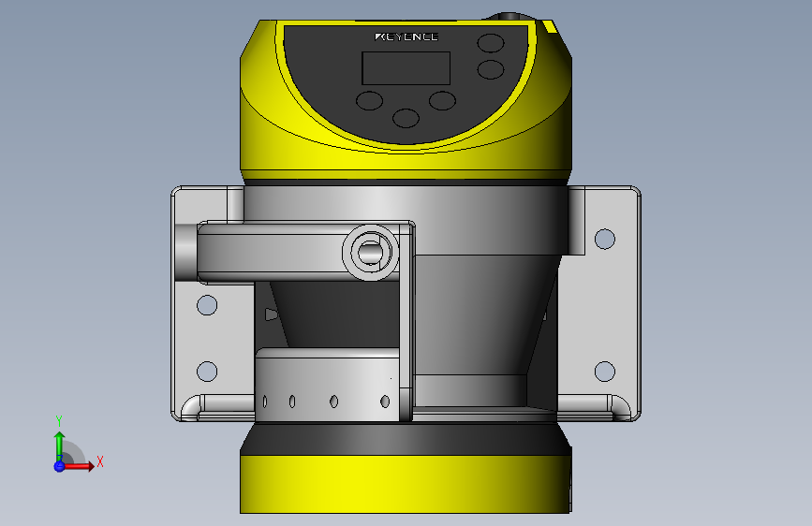Image resolution: width=812 pixels, height=526 pixels.
Task: Select the small slotted cylinder at the bracket bottom
Action: tap(327, 384)
